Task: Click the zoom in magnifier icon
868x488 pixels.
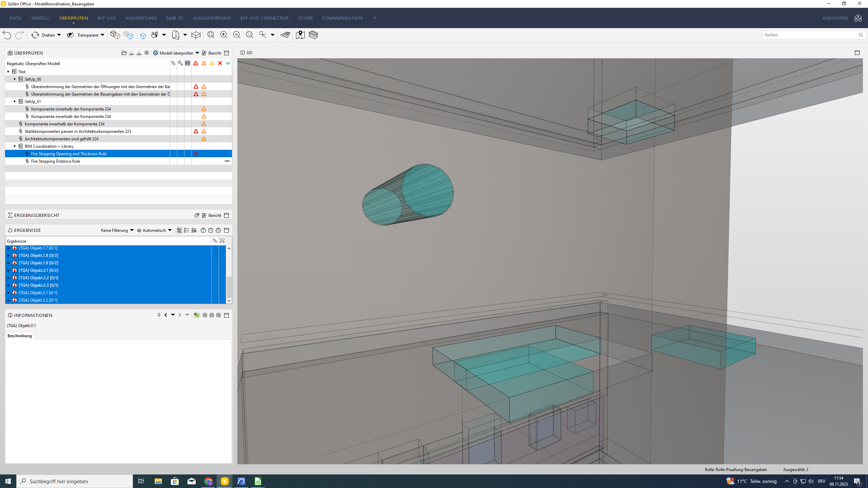Action: click(x=224, y=35)
